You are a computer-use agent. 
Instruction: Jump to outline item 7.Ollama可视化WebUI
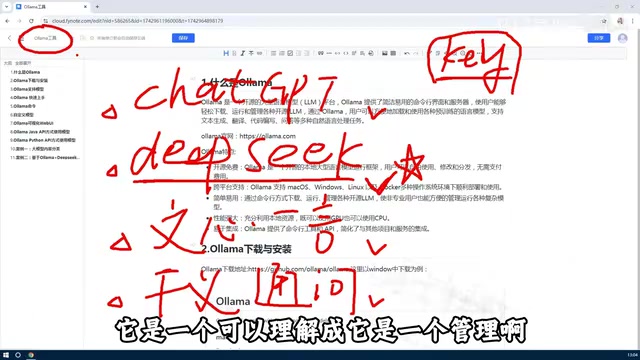pyautogui.click(x=32, y=123)
